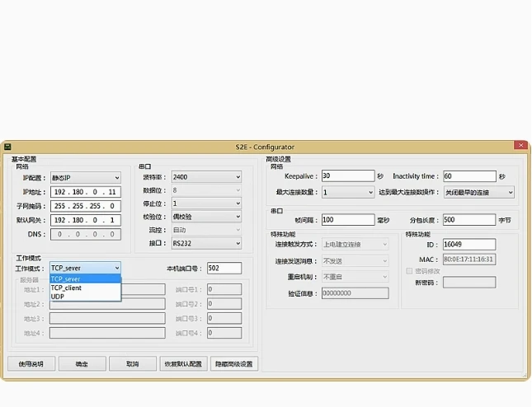The width and height of the screenshot is (532, 407).
Task: Select TCP_client from the work mode list
Action: [67, 288]
